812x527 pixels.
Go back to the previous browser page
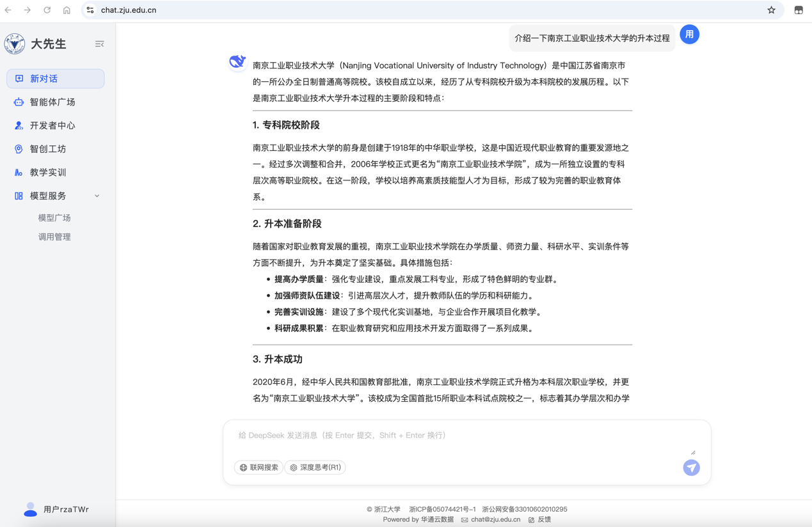click(8, 10)
